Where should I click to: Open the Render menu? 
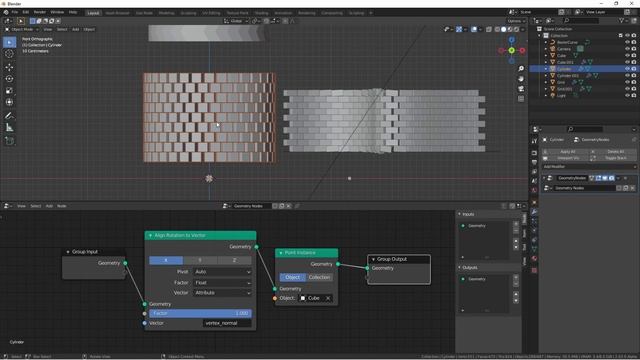tap(40, 12)
